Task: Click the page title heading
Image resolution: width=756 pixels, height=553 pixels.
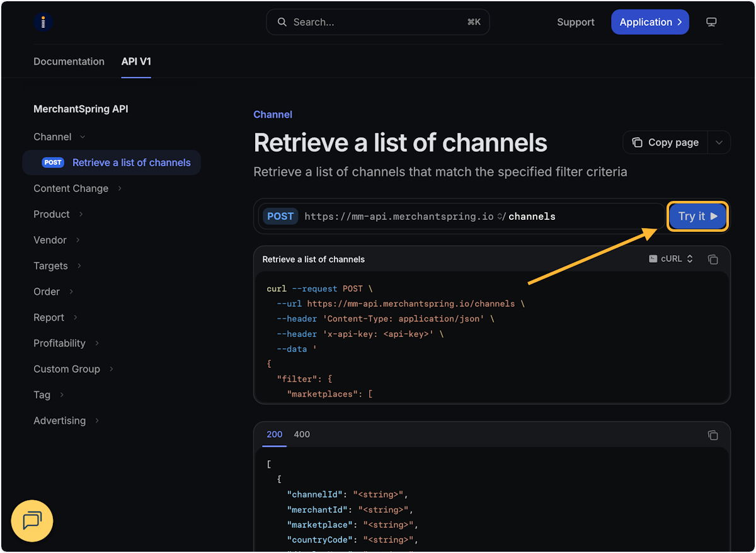Action: 400,143
